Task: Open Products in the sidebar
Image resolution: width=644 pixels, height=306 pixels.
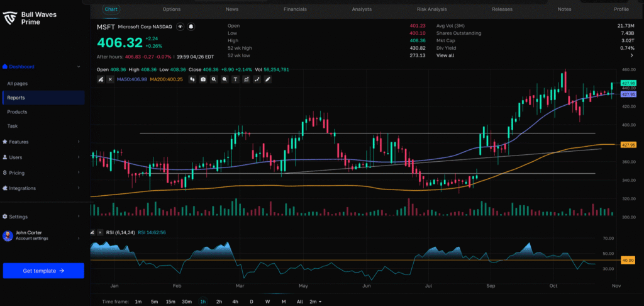Action: (17, 112)
